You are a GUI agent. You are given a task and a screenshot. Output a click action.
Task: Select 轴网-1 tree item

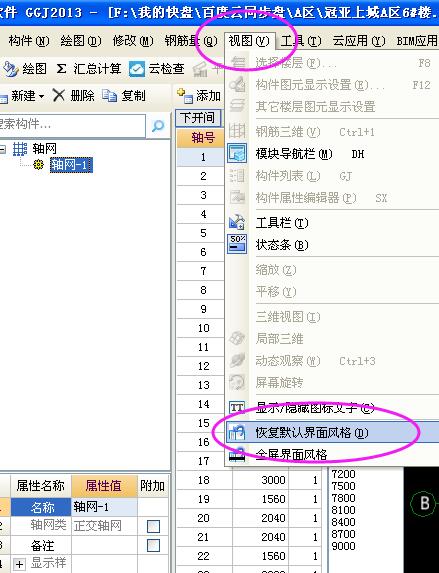click(x=71, y=165)
